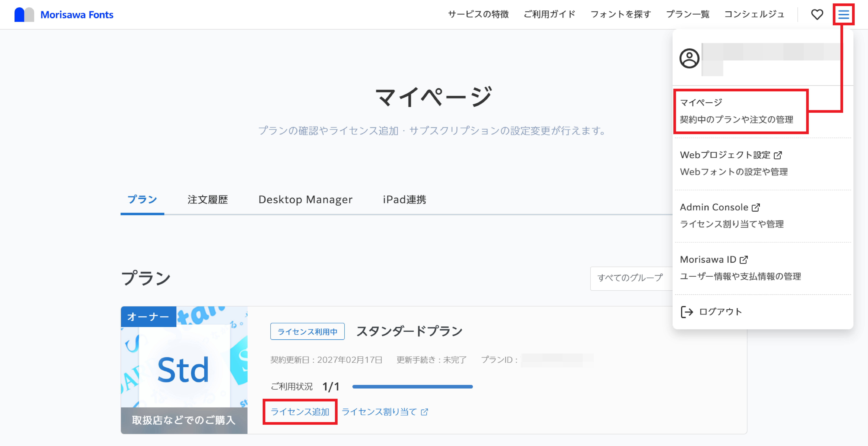
Task: Click external link icon beside Admin Console
Action: (x=756, y=207)
